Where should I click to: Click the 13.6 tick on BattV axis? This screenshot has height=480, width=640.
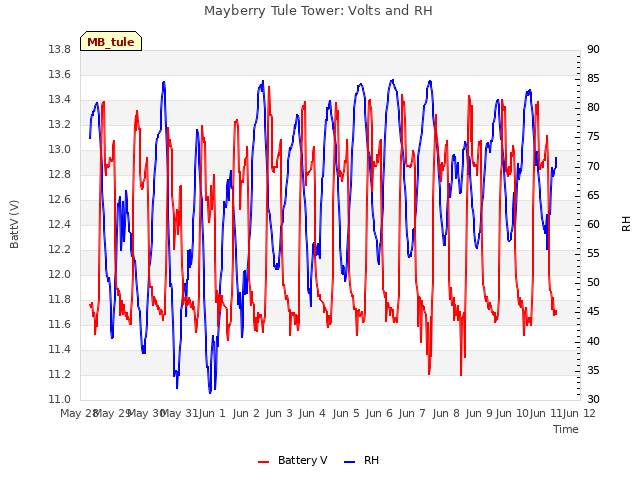pos(60,75)
